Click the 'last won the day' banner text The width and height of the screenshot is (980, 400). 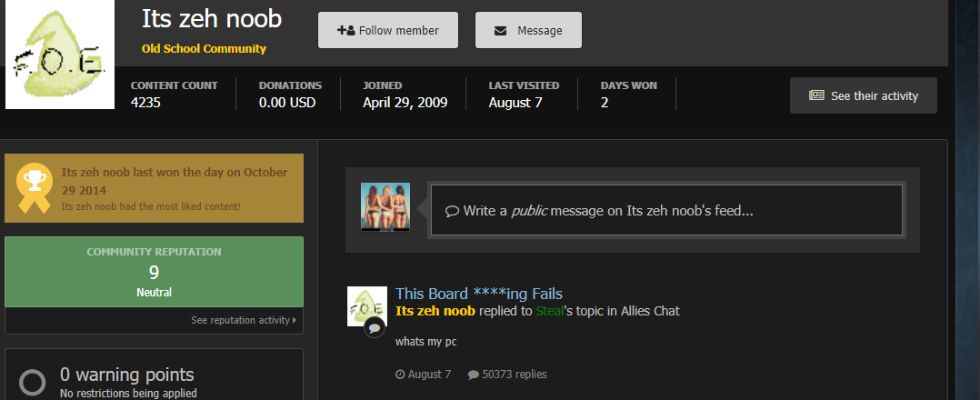point(175,181)
